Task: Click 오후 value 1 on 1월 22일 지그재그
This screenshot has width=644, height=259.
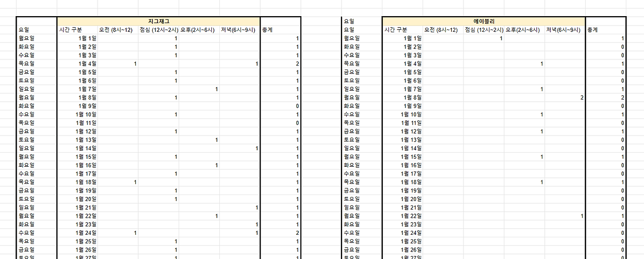Action: coord(216,216)
